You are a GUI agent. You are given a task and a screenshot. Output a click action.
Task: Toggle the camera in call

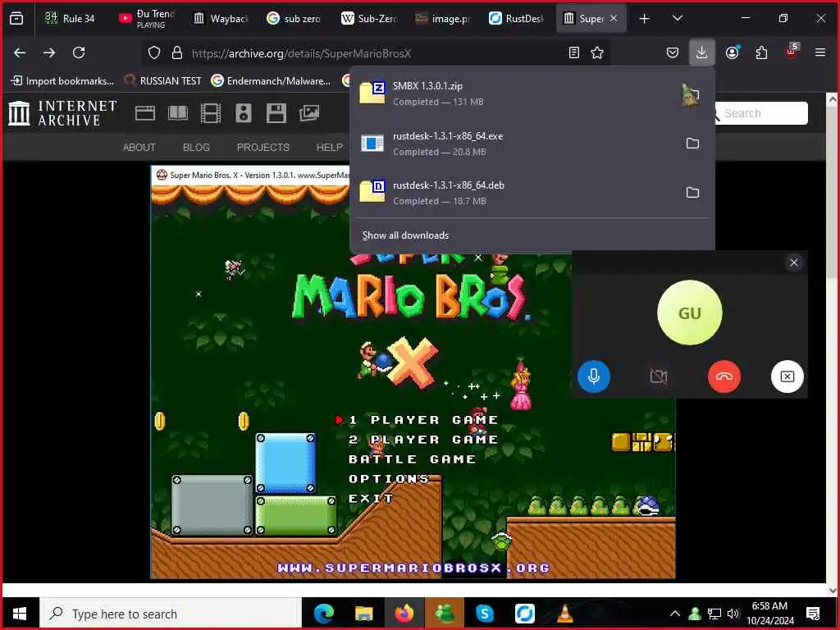[659, 376]
